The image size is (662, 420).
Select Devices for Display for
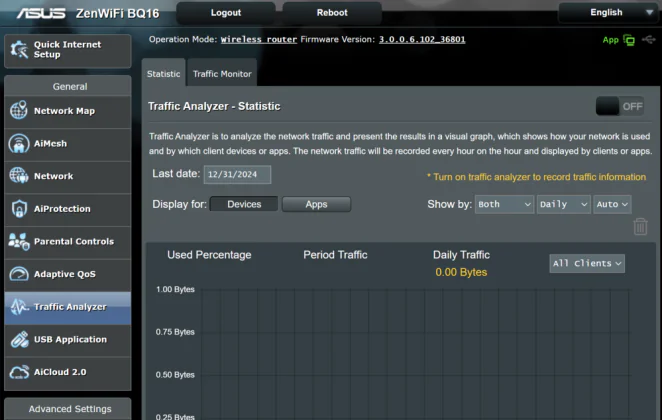[244, 204]
